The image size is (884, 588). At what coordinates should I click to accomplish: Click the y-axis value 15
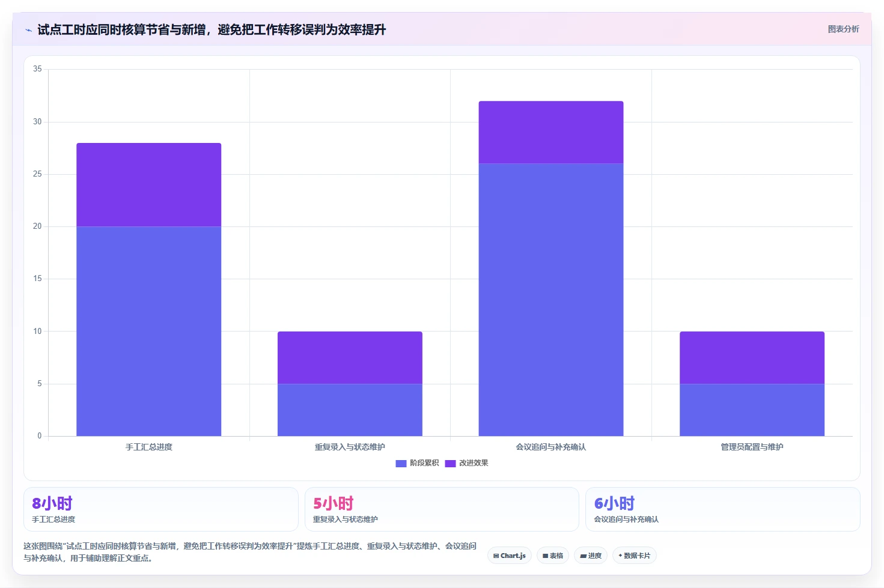(x=37, y=279)
